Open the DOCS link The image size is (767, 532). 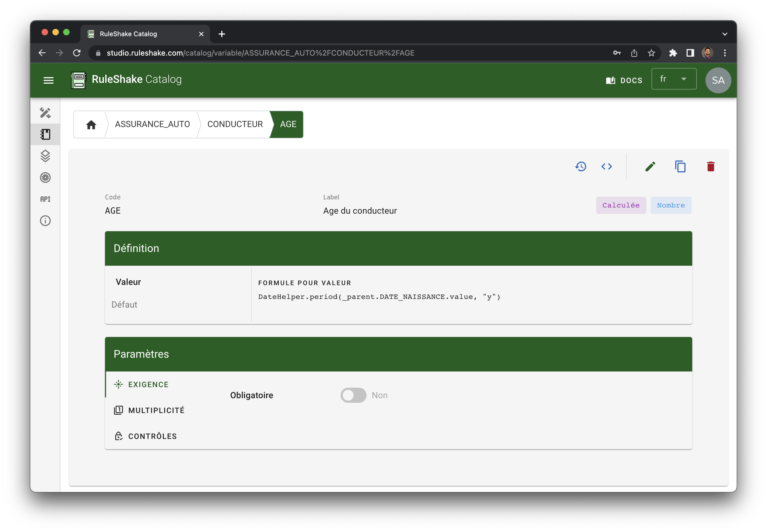624,80
